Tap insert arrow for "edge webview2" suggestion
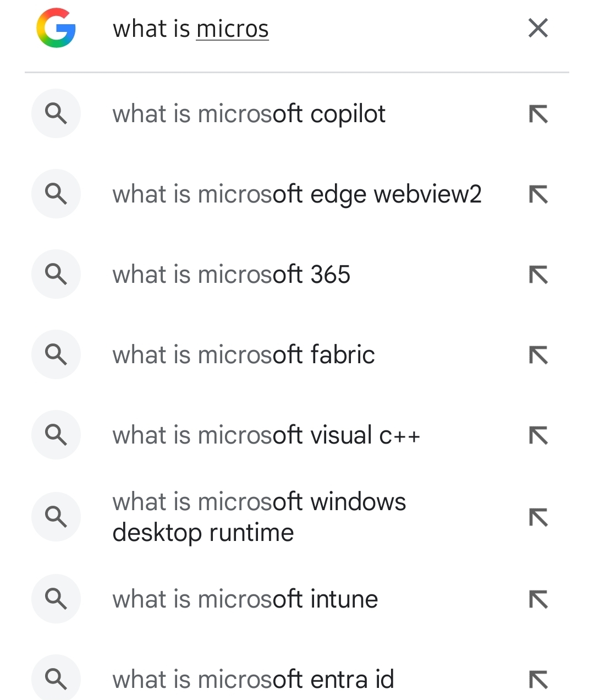 538,194
